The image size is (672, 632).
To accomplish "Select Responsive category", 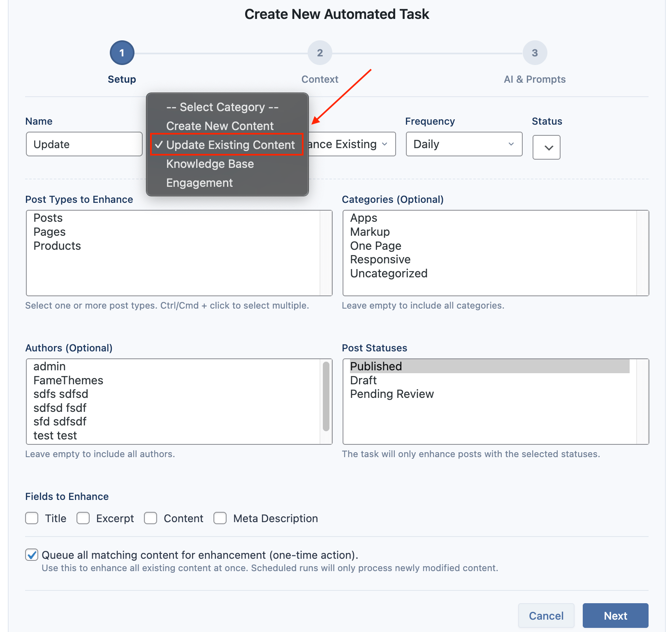I will pos(490,259).
